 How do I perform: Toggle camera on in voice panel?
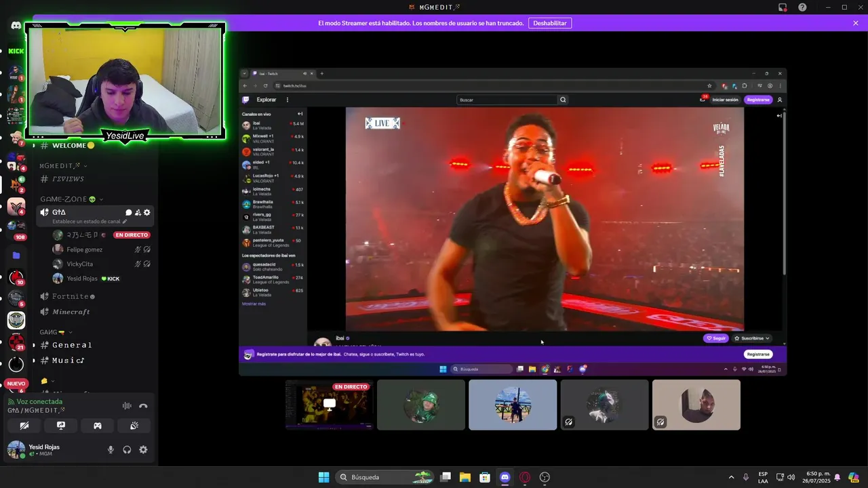24,426
